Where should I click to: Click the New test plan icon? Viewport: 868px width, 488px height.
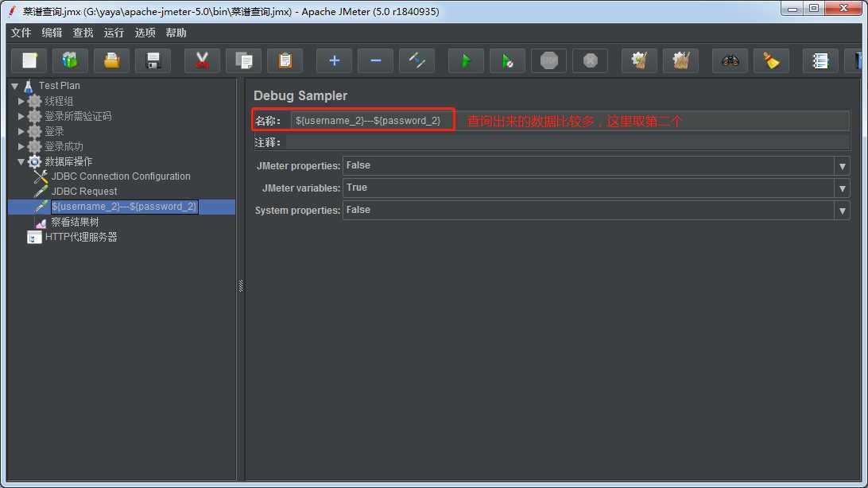click(29, 60)
